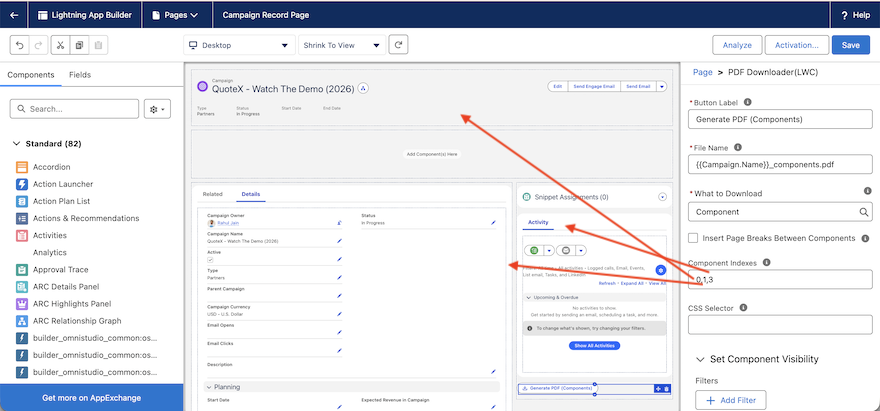Image resolution: width=880 pixels, height=411 pixels.
Task: Click the Approval Trace icon
Action: click(x=22, y=270)
